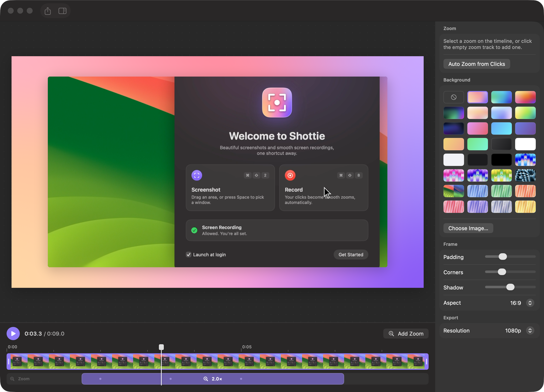Click the Corners slider knob

click(502, 272)
